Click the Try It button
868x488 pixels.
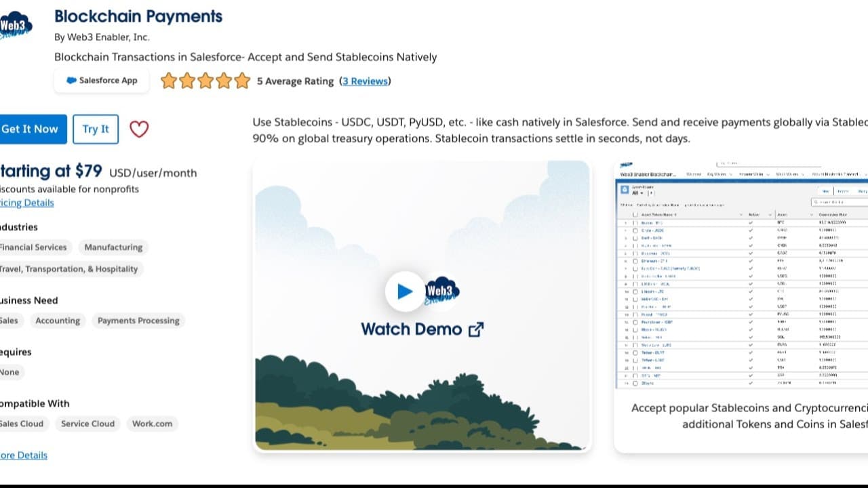pyautogui.click(x=96, y=129)
